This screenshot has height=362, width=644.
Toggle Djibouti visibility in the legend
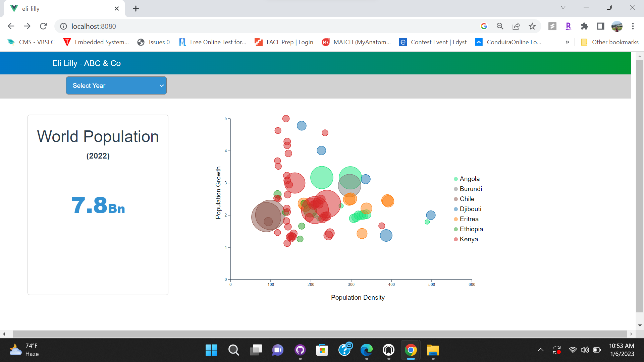[x=470, y=209]
